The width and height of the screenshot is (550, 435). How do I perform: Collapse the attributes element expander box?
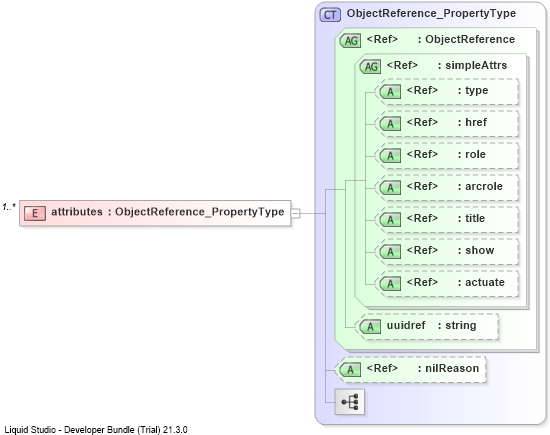tap(296, 213)
